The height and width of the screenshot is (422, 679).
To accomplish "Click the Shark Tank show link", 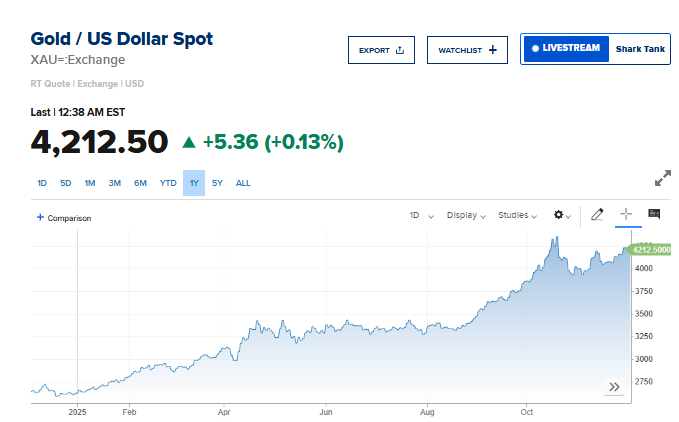I will click(x=638, y=48).
